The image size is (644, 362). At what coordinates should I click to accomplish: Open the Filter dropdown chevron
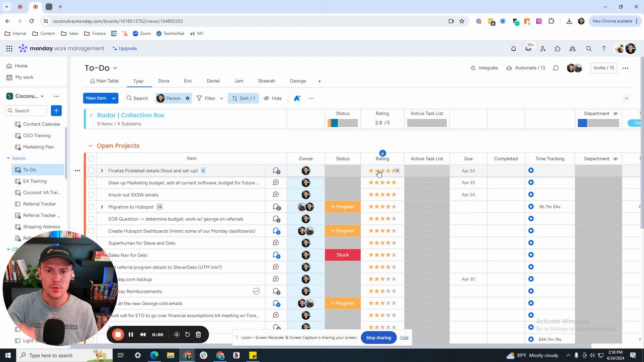point(221,98)
